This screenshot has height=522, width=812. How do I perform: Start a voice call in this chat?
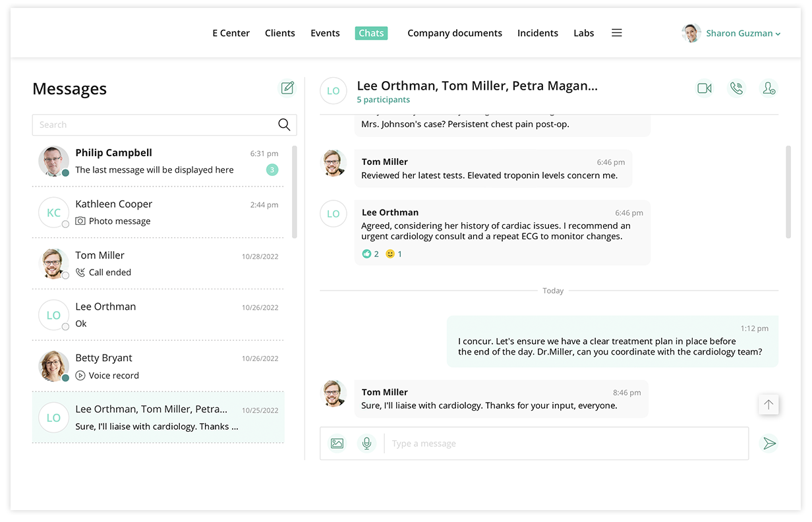[x=736, y=88]
